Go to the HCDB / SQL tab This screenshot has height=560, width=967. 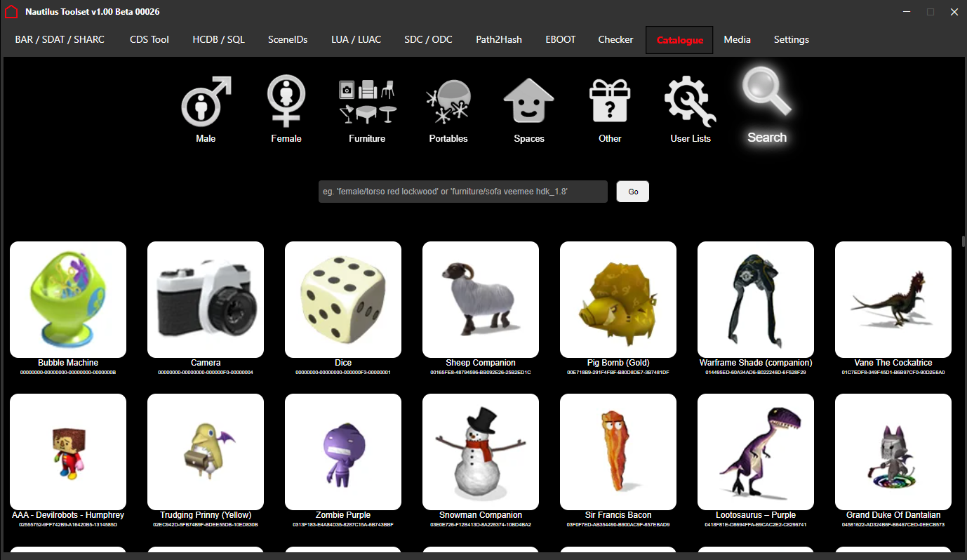point(219,39)
